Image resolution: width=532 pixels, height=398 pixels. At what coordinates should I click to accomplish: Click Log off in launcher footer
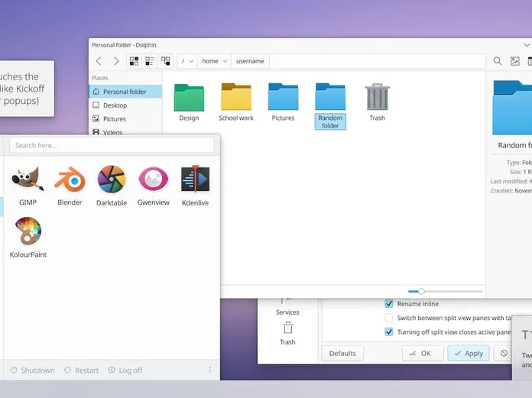coord(125,370)
